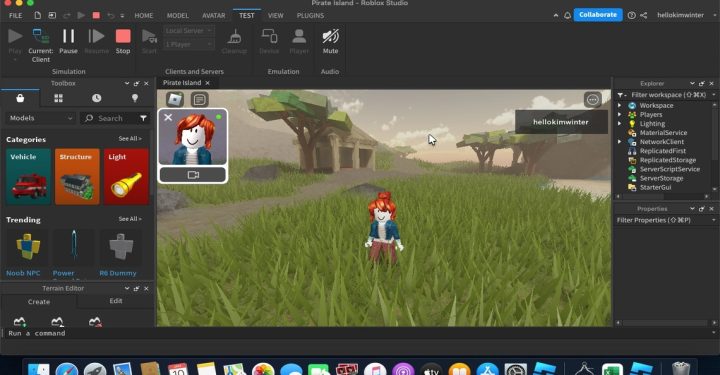Click the Toolbox Search field
This screenshot has height=375, width=720.
pyautogui.click(x=109, y=118)
